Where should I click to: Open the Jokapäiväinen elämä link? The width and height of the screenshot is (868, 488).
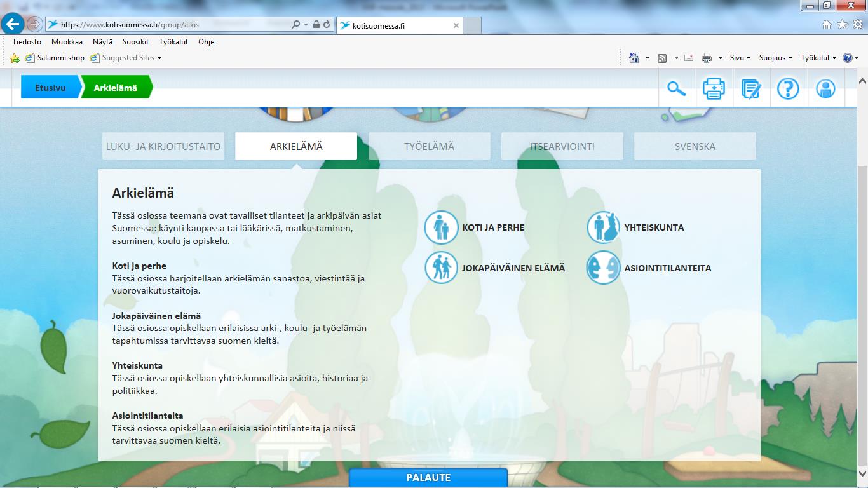click(513, 268)
